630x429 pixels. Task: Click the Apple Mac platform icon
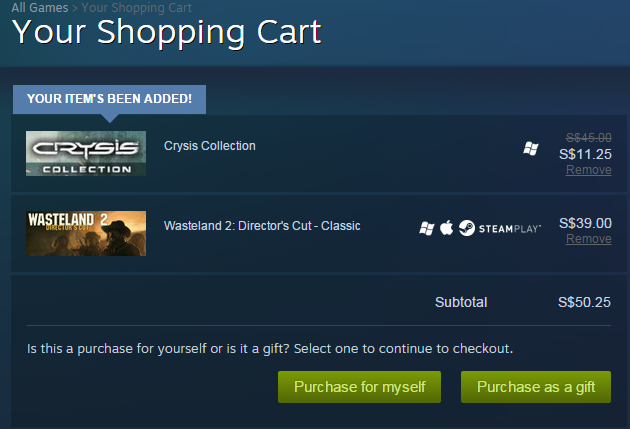click(446, 228)
